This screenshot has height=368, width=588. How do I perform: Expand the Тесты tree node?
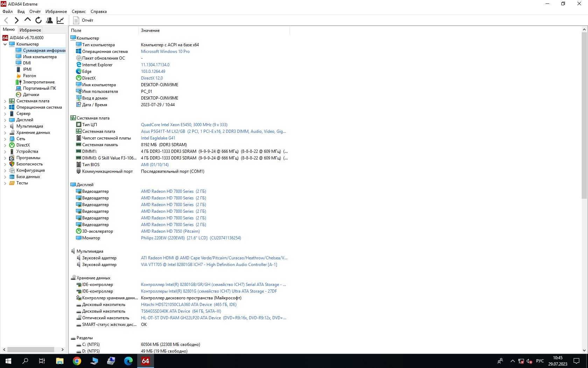click(5, 183)
